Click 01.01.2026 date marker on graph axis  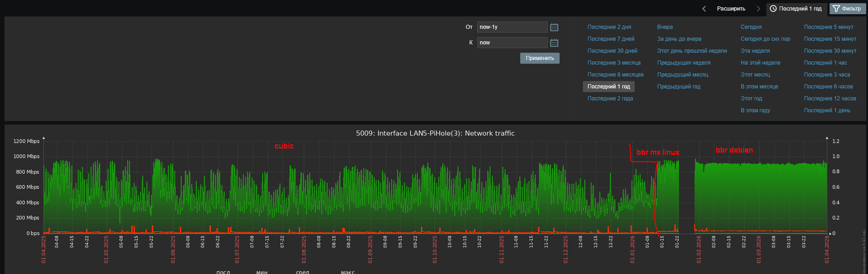pos(632,250)
